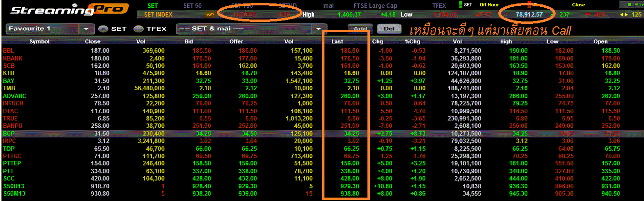The height and width of the screenshot is (201, 644).
Task: Select the S50M13 futures row
Action: coord(322,194)
